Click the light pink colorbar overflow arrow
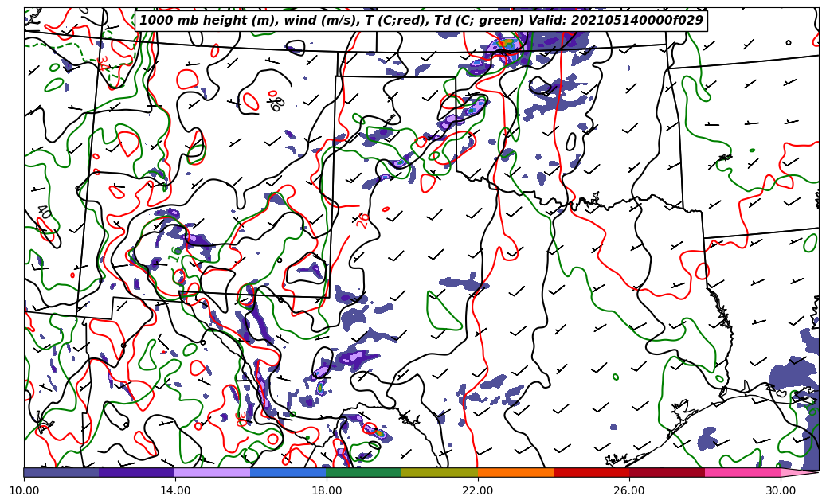The height and width of the screenshot is (504, 826). pos(798,472)
